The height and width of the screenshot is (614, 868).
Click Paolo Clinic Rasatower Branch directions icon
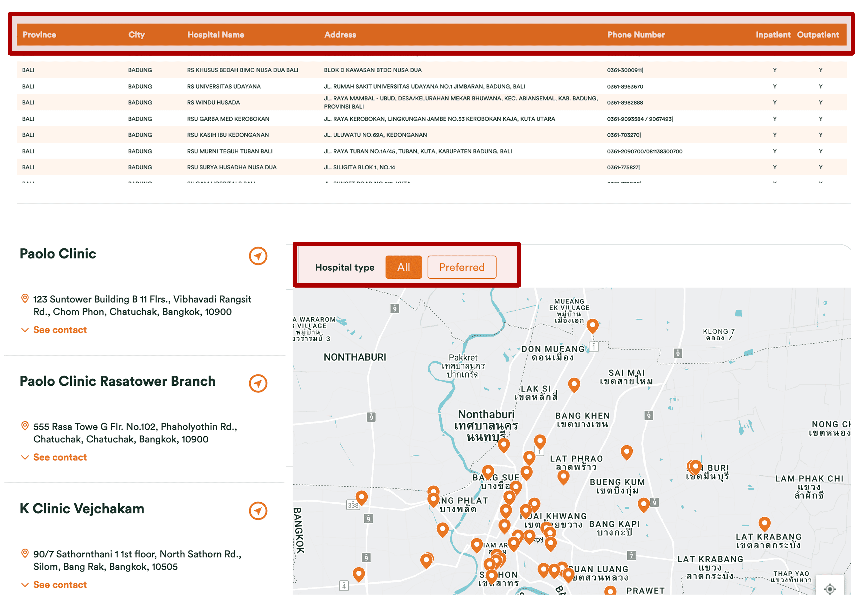(258, 383)
